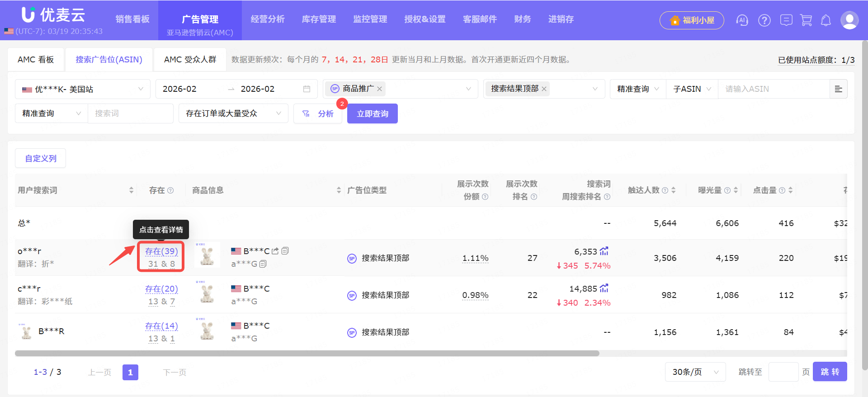Sort by 用户搜索词 column
The image size is (868, 397).
coord(131,190)
